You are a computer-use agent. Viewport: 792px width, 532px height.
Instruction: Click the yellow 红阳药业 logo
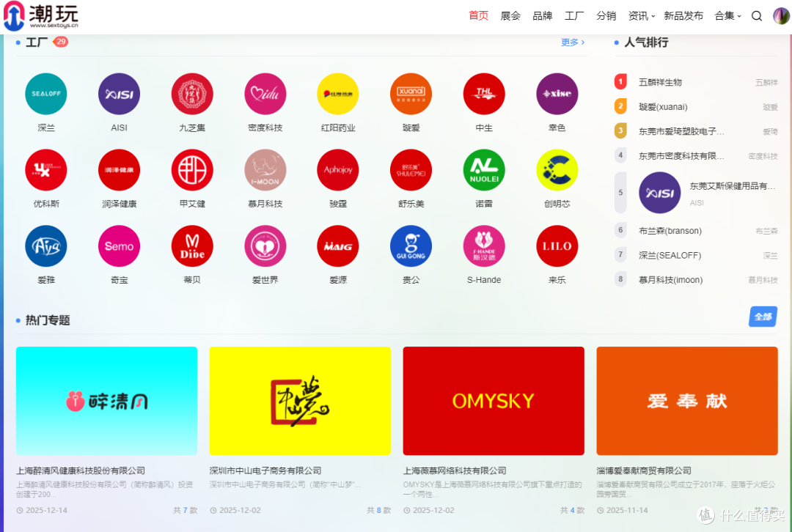pos(338,94)
